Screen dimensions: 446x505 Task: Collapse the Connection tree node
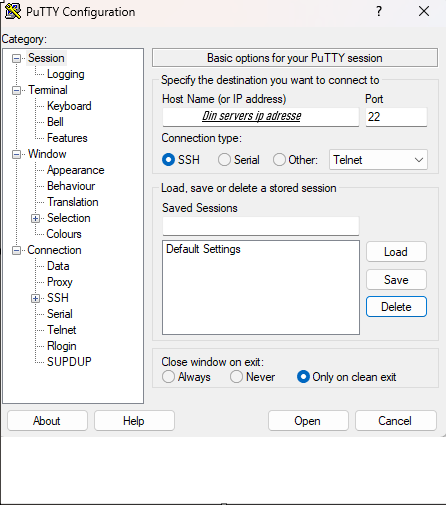[16, 251]
